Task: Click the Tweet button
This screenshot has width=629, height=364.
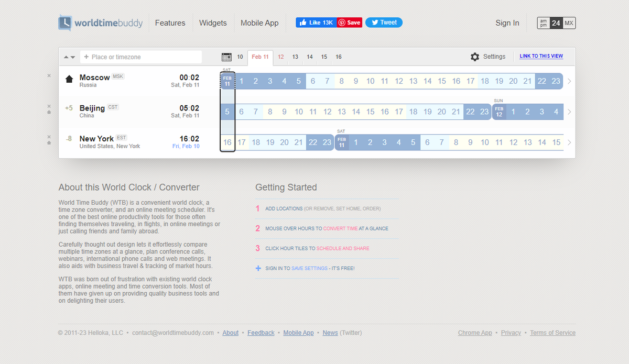Action: tap(384, 23)
